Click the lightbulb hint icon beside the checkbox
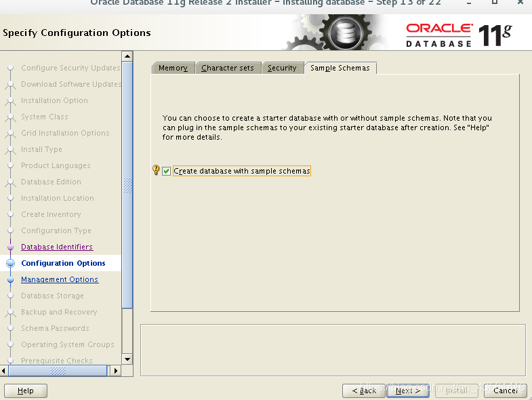 pos(156,170)
